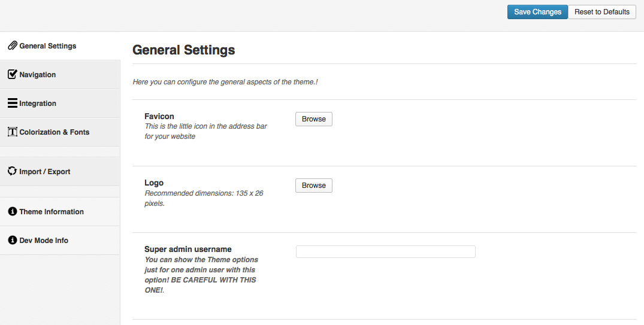Open the Navigation settings tab
644x325 pixels.
click(60, 75)
